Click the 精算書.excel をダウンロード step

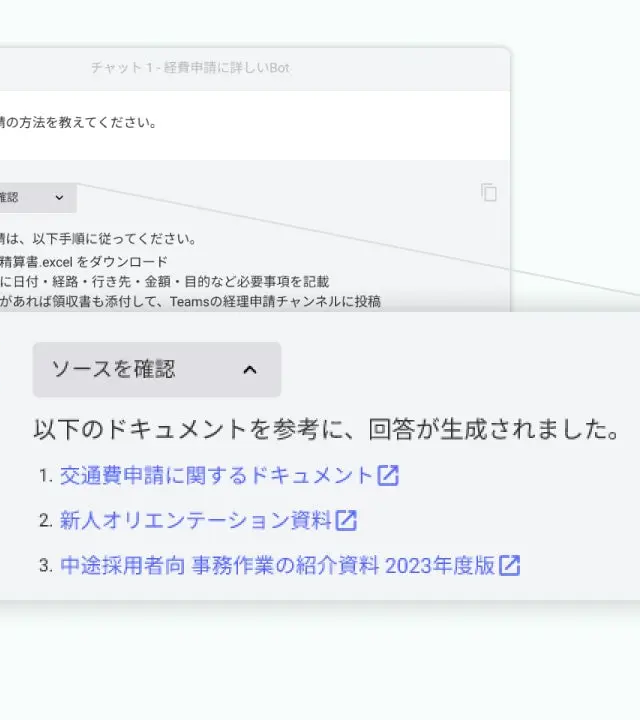click(84, 261)
